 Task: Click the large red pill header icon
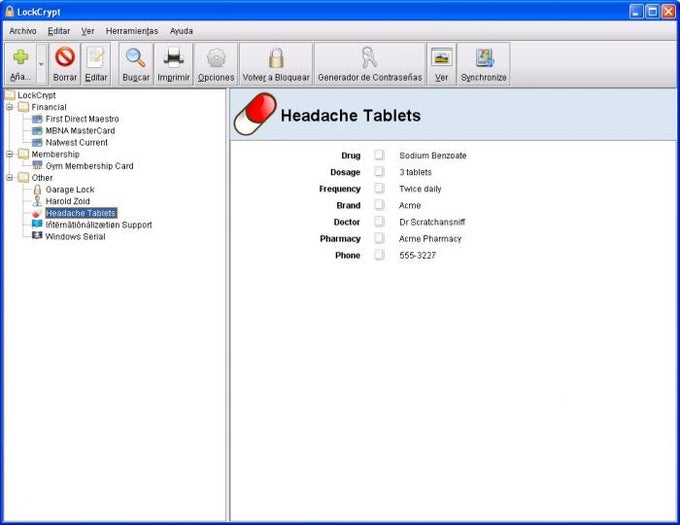[255, 114]
